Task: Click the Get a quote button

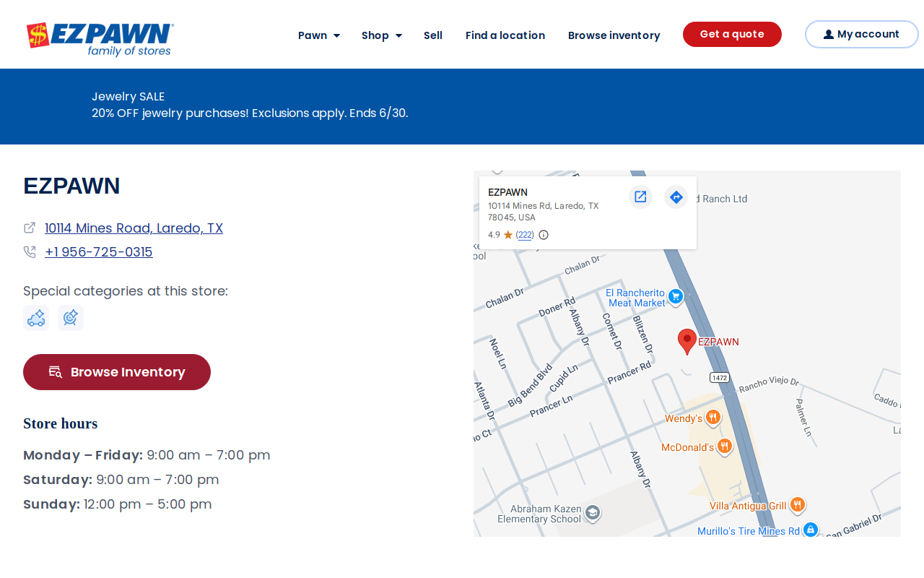Action: [732, 34]
